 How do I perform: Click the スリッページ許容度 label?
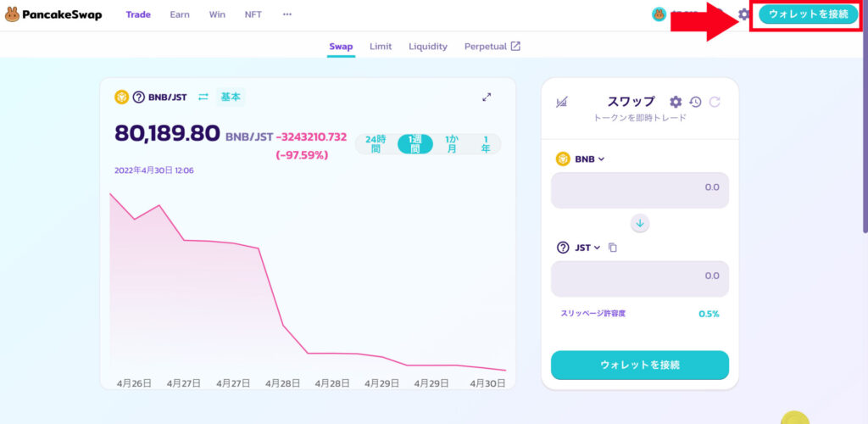(593, 313)
